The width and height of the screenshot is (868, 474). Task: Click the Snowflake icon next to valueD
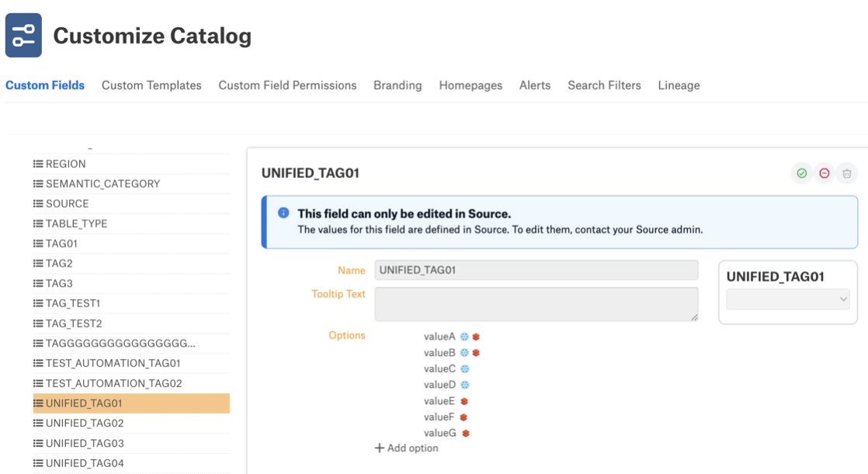coord(465,385)
